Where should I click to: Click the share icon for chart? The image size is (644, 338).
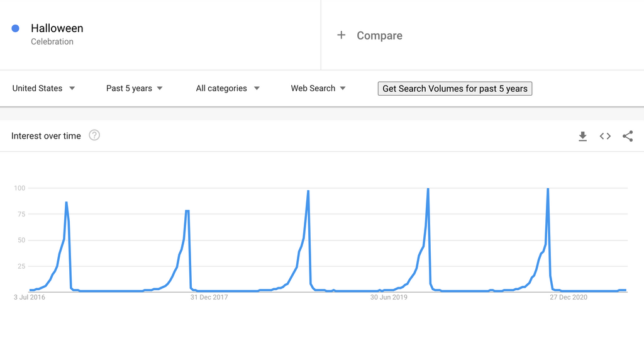[x=628, y=136]
